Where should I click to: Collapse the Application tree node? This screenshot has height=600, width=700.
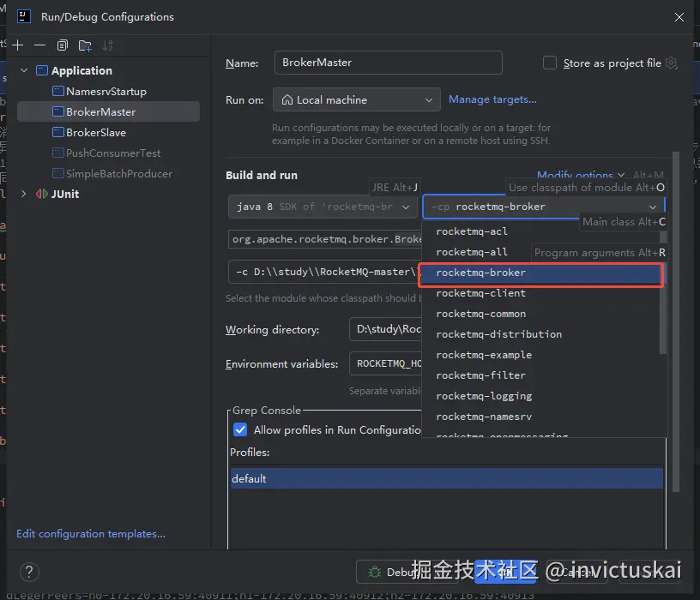tap(24, 70)
